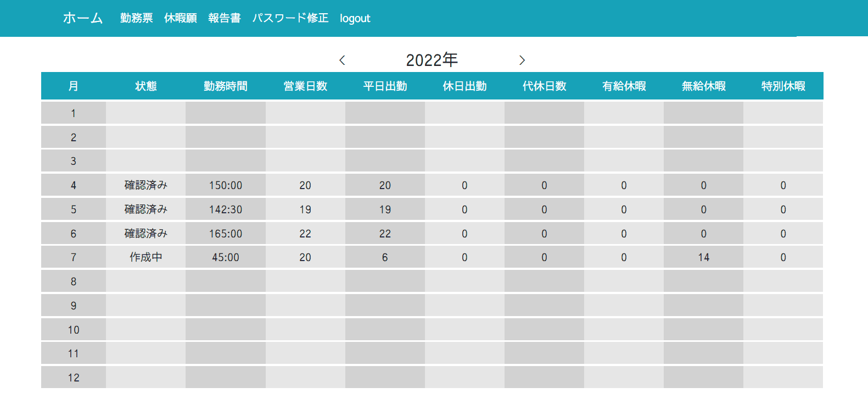This screenshot has width=868, height=415.
Task: Click 営業日数 value 19 in month 5 row
Action: 305,209
